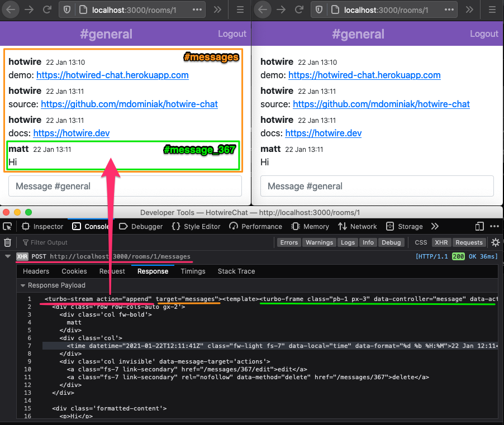Click the right browser address bar URL
Screen dimensions: 504x425
[x=386, y=10]
